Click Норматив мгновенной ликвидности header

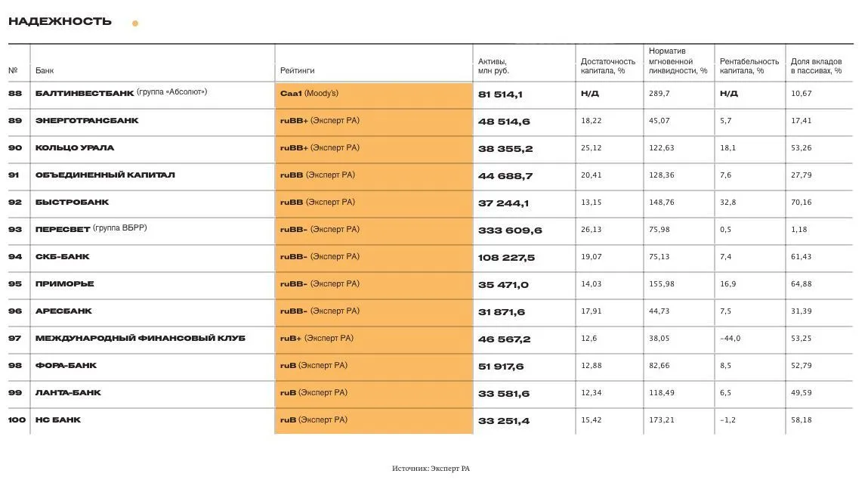pyautogui.click(x=678, y=61)
